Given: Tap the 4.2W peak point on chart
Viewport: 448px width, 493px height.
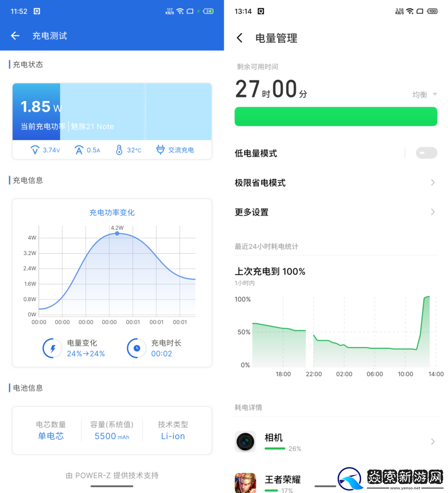Looking at the screenshot, I should 117,234.
